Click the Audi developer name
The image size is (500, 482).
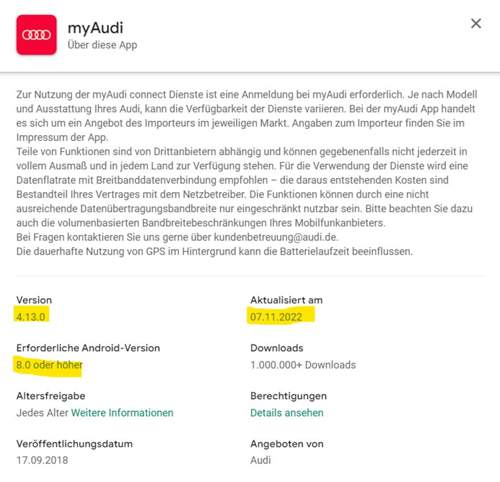pyautogui.click(x=260, y=460)
